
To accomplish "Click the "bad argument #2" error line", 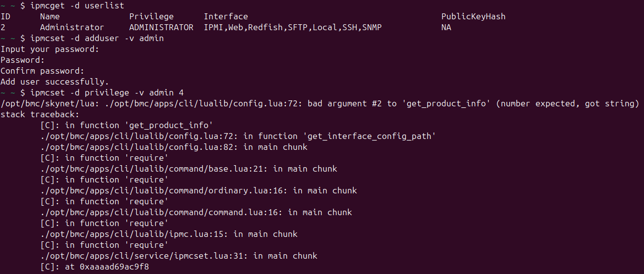I will pos(320,104).
